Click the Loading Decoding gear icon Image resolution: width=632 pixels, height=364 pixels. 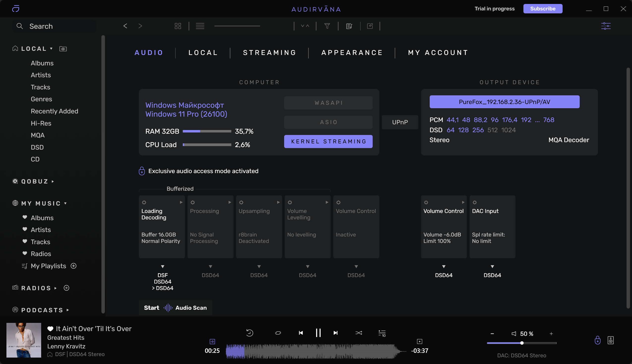144,202
